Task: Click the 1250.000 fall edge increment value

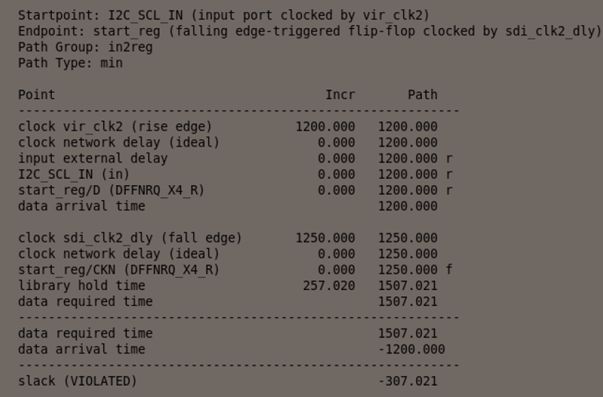Action: pyautogui.click(x=325, y=238)
